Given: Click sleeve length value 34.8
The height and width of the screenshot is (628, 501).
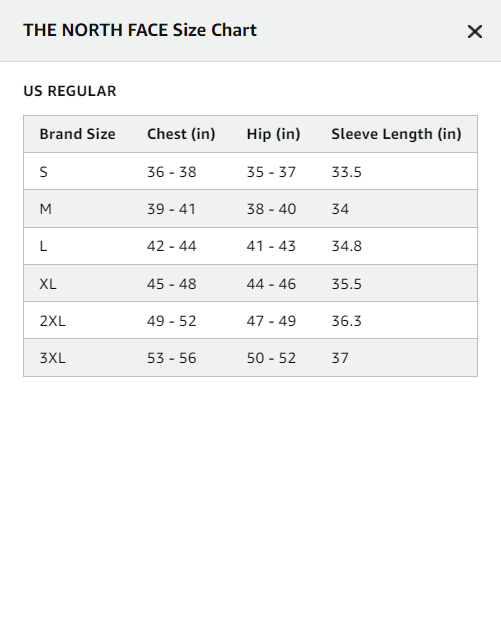Looking at the screenshot, I should (x=346, y=246).
